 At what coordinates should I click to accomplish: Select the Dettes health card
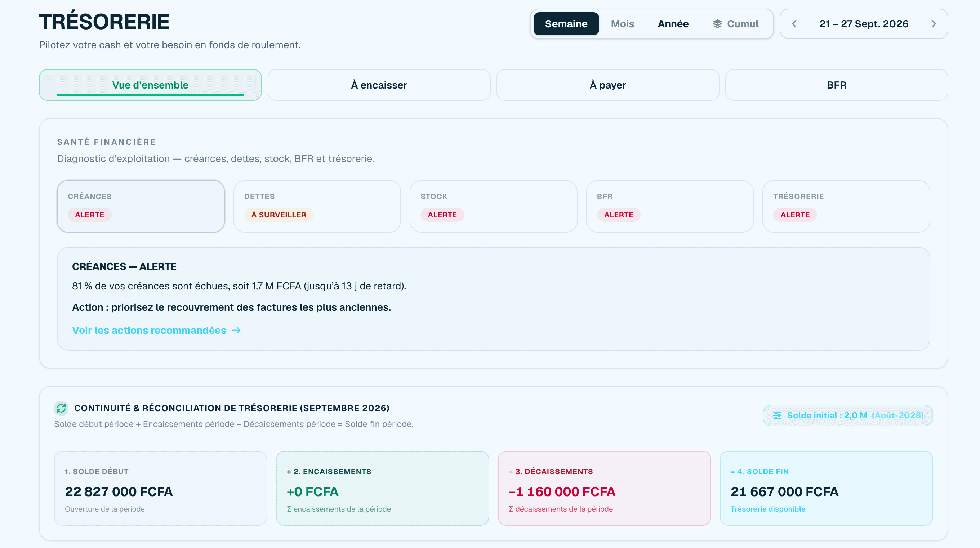[x=317, y=206]
